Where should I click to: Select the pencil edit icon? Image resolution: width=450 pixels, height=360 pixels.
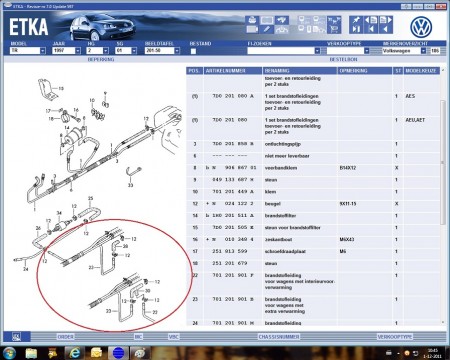tap(267, 29)
